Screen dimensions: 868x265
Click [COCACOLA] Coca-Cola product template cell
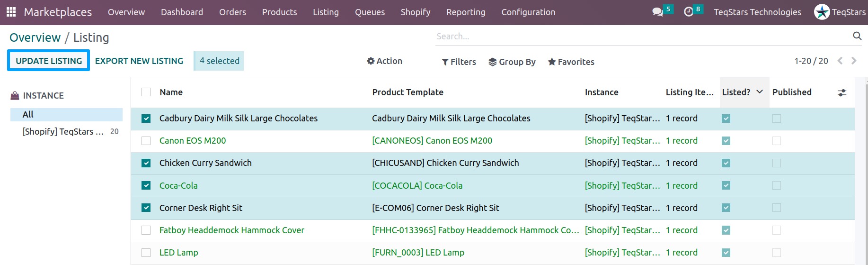tap(417, 185)
